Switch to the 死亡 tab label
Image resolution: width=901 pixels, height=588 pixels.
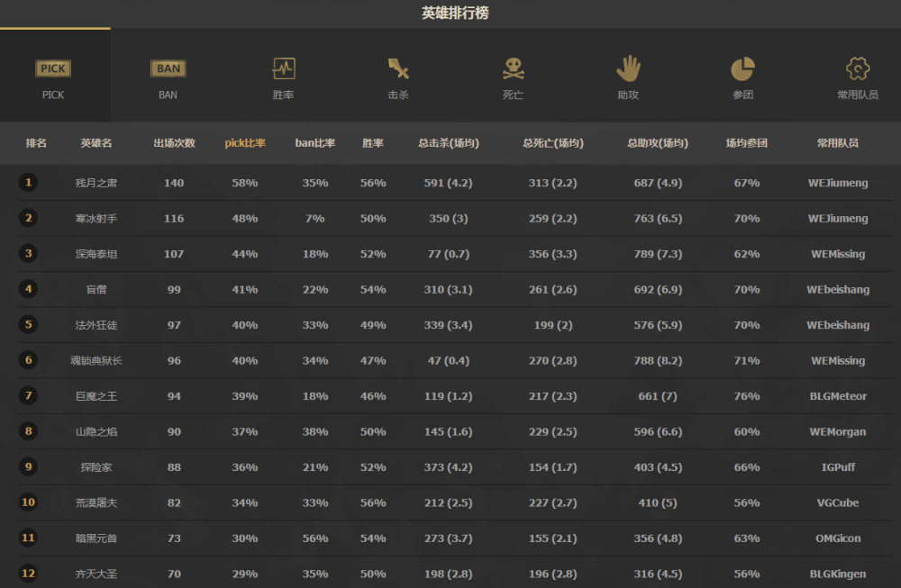tap(514, 95)
